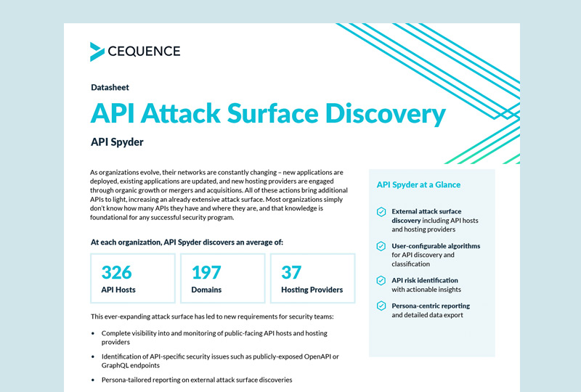Click the 'API Attack Surface Discovery' title
Image resolution: width=581 pixels, height=392 pixels.
(268, 113)
